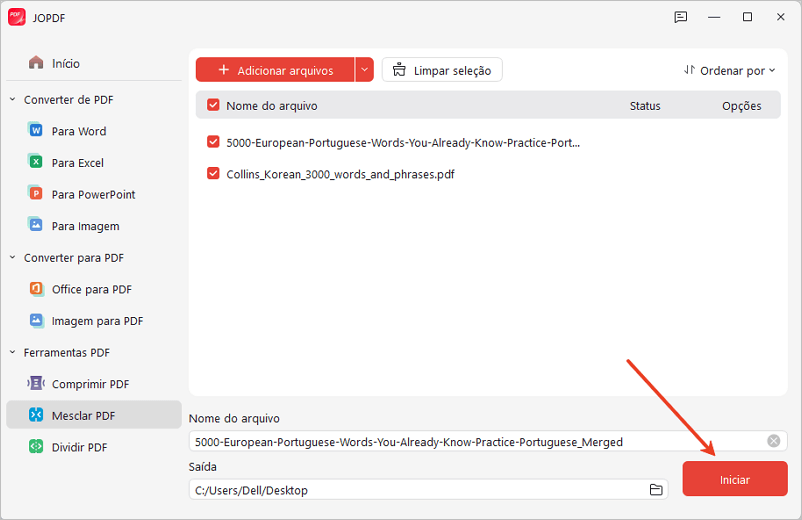Viewport: 802px width, 520px height.
Task: Click the sort arrows icon beside Ordenar por
Action: [689, 70]
